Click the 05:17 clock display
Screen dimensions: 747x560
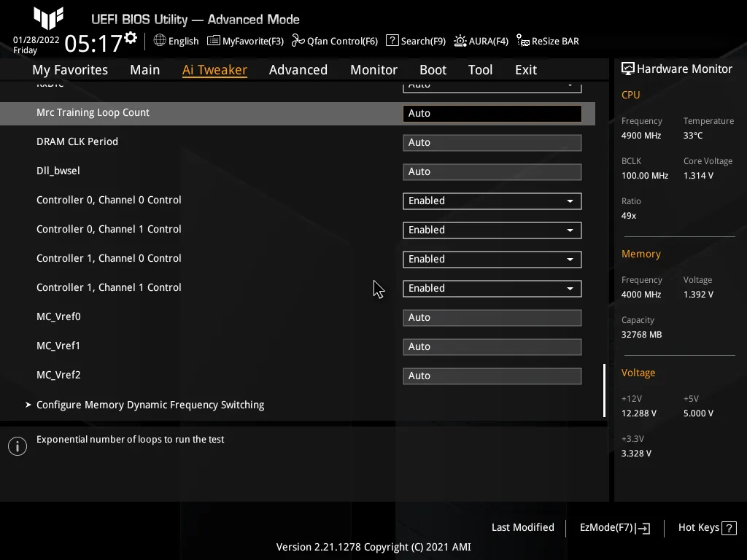[x=93, y=43]
